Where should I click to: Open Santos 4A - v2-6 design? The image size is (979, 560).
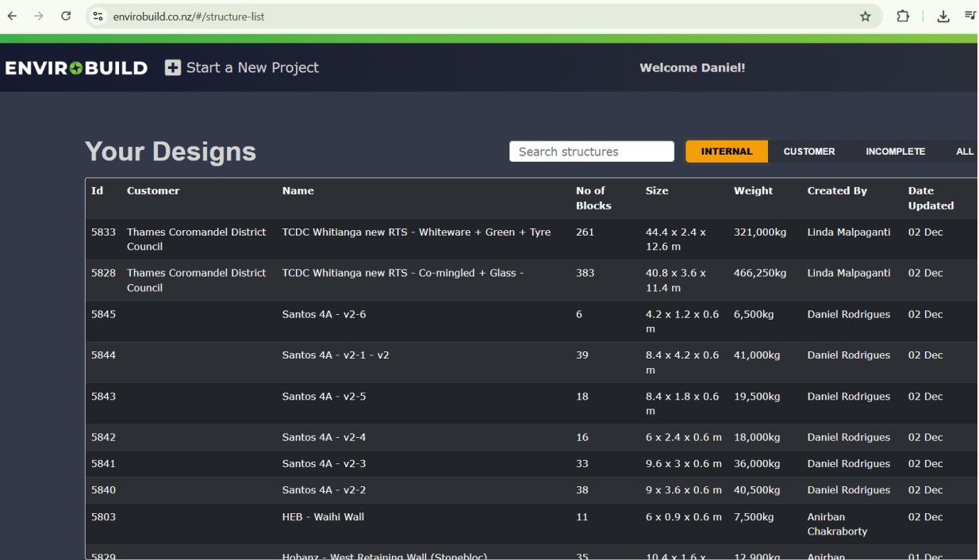pos(324,314)
